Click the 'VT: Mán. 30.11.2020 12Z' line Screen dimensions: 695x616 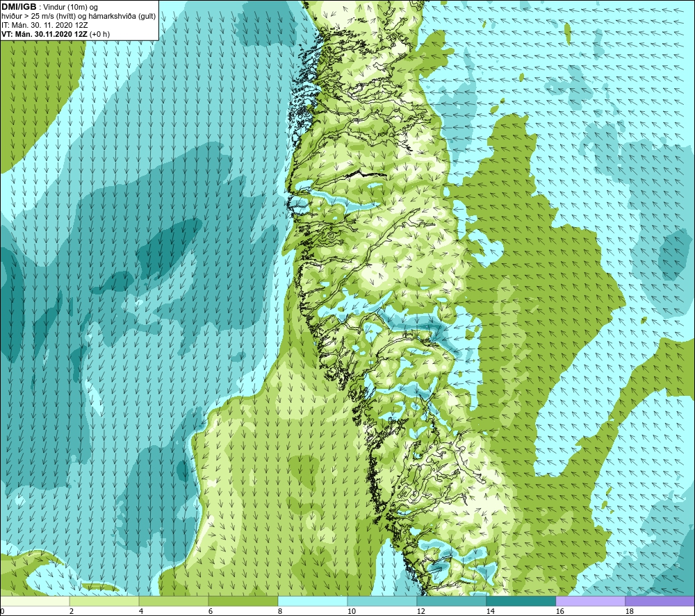[44, 34]
